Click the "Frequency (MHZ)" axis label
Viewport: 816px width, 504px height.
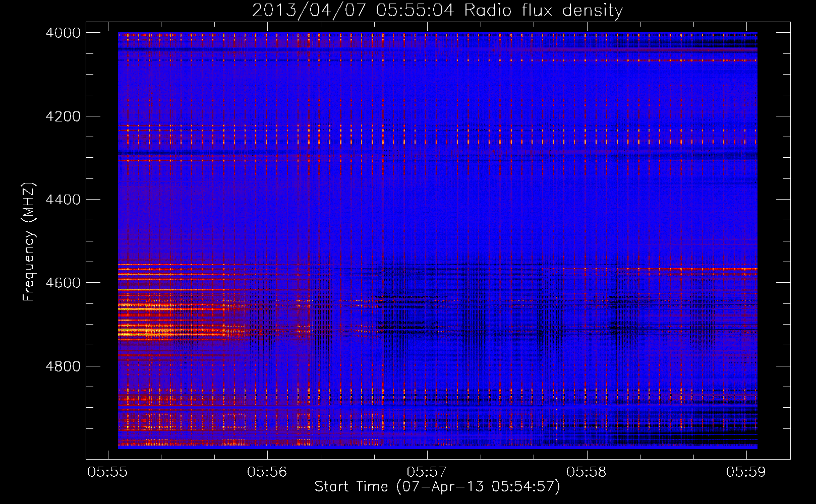[x=29, y=241]
